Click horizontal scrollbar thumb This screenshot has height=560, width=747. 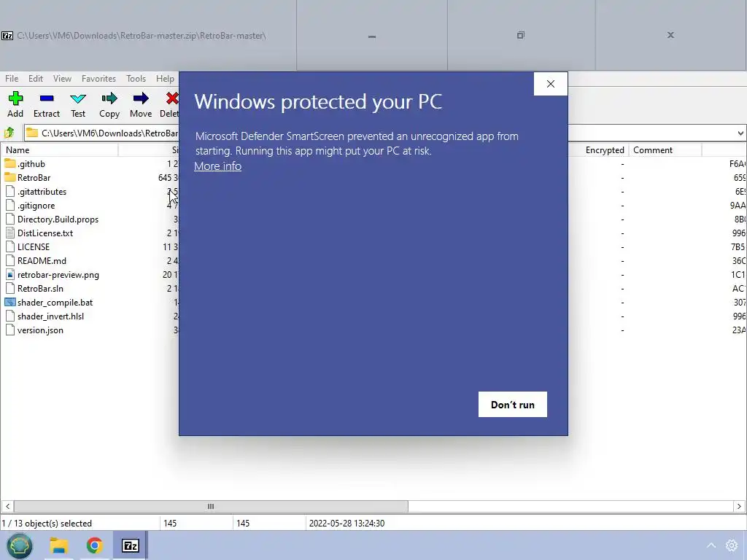click(x=211, y=506)
